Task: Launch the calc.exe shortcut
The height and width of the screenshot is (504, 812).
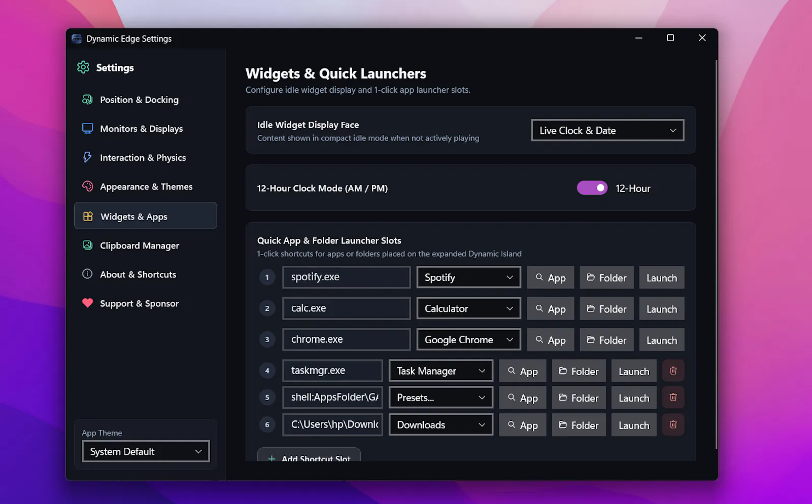Action: 661,308
